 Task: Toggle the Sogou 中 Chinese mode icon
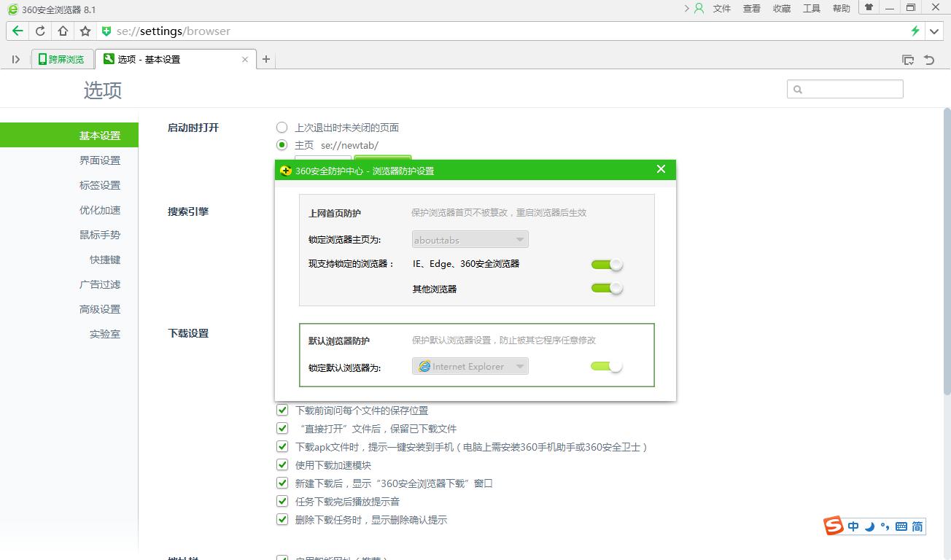[853, 526]
